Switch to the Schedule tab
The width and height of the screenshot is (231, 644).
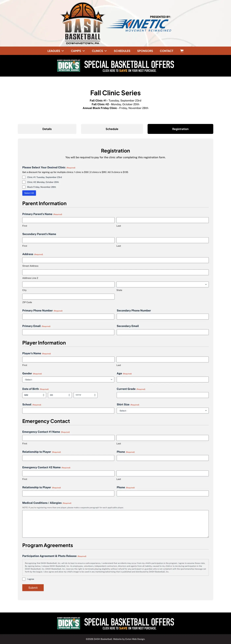[x=112, y=129]
